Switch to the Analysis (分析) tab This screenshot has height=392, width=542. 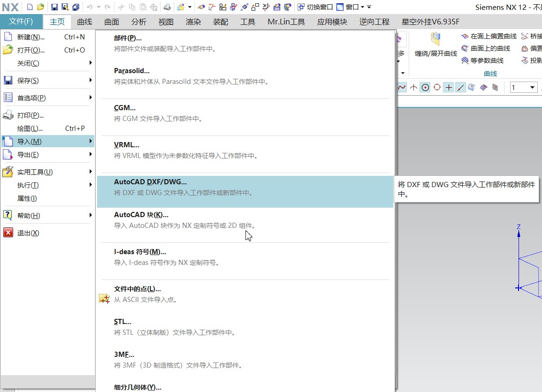tap(138, 22)
